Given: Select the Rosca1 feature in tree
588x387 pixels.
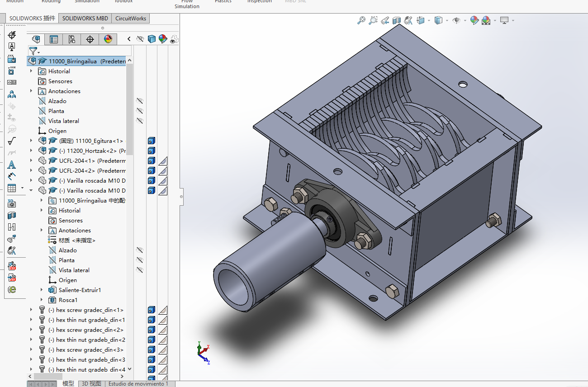Looking at the screenshot, I should click(68, 300).
